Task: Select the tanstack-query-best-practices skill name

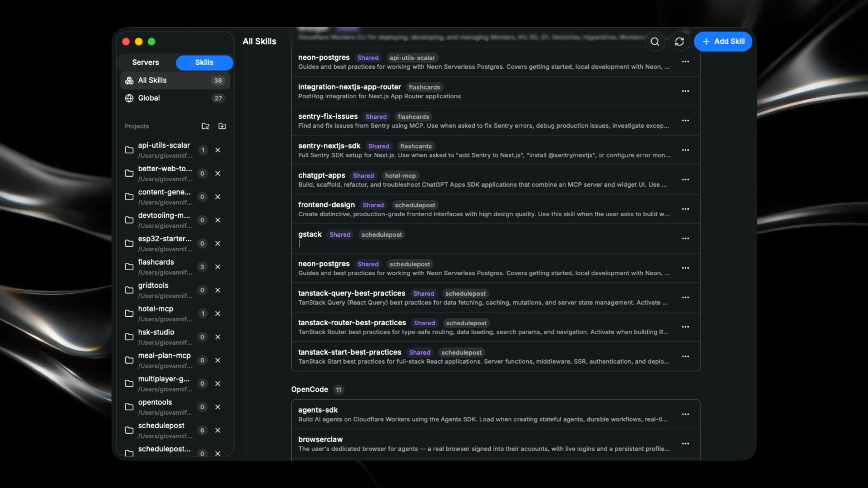Action: tap(352, 293)
